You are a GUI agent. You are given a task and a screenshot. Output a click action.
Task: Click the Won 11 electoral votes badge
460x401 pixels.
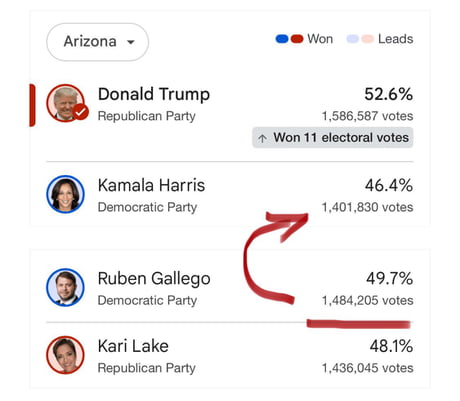(333, 137)
